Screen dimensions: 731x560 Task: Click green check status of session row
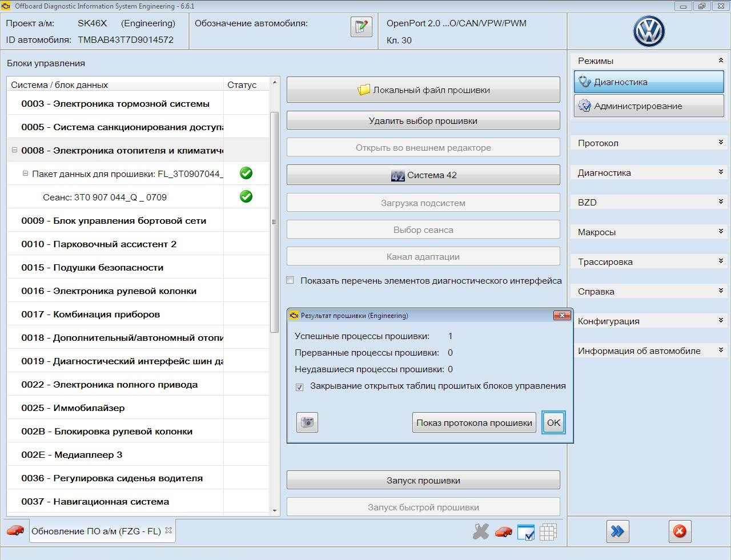(x=246, y=196)
